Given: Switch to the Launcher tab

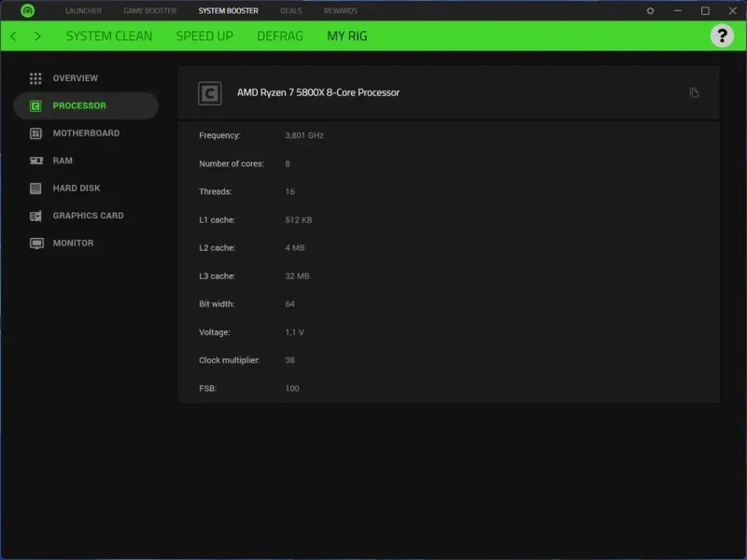Looking at the screenshot, I should [x=83, y=10].
